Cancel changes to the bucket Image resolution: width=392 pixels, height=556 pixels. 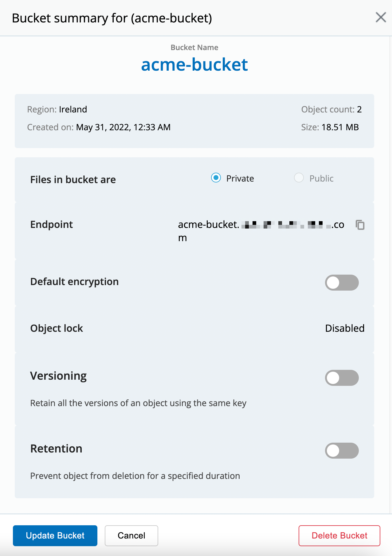(131, 535)
